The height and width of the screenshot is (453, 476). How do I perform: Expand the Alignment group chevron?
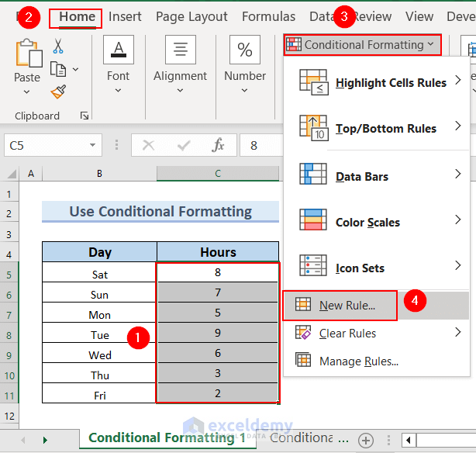point(180,90)
